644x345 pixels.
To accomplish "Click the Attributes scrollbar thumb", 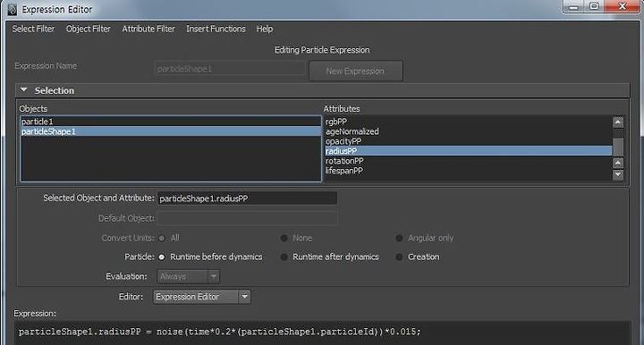I will pyautogui.click(x=618, y=147).
